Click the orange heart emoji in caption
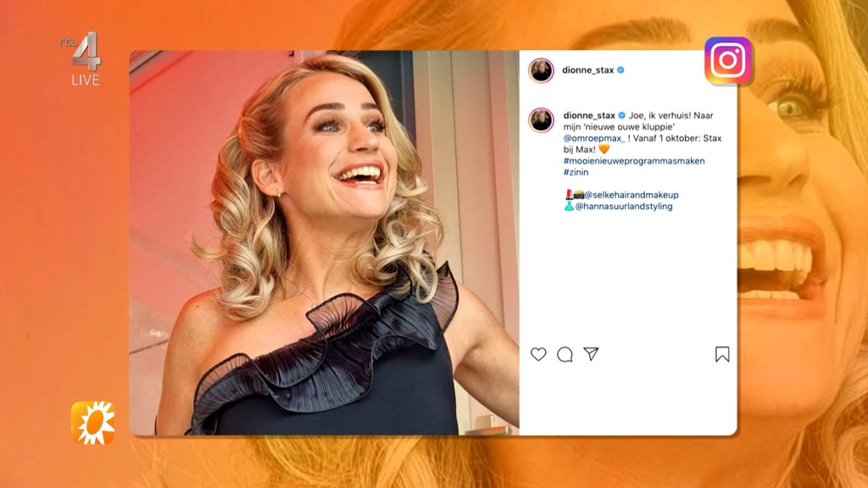868x488 pixels. [604, 149]
